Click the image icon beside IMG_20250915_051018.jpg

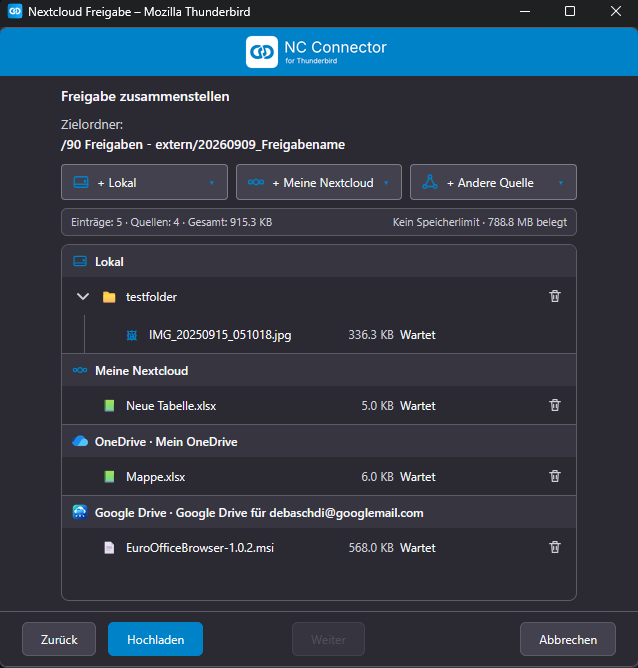(132, 335)
